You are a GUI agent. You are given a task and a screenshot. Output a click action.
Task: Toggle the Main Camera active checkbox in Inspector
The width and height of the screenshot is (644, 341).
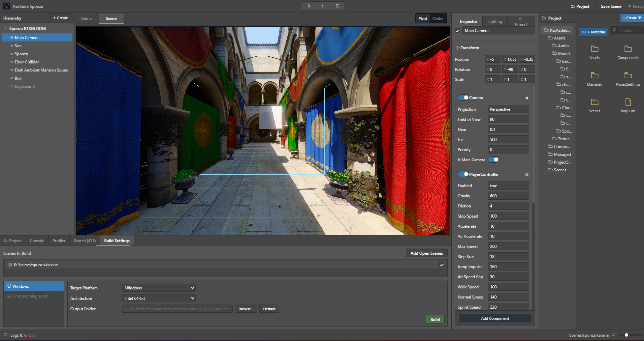[457, 31]
